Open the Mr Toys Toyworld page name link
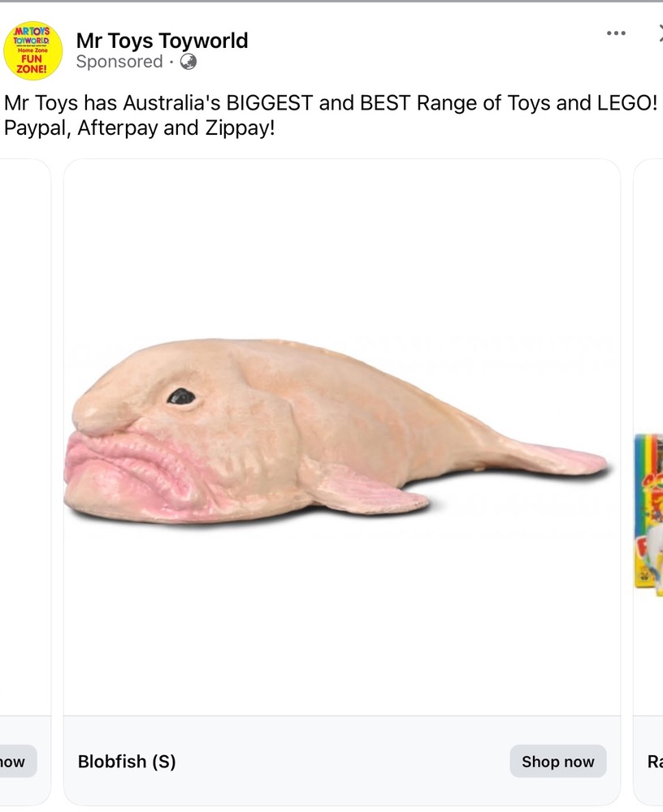The height and width of the screenshot is (812, 663). point(162,41)
